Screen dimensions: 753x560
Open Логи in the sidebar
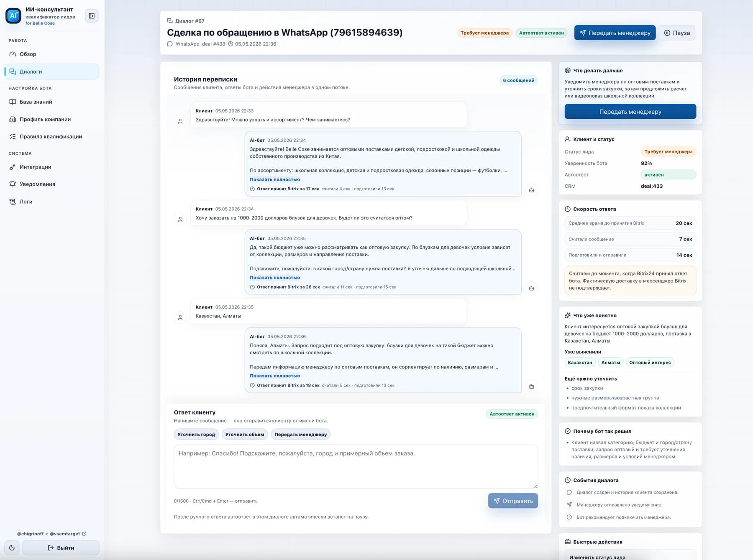(51, 202)
